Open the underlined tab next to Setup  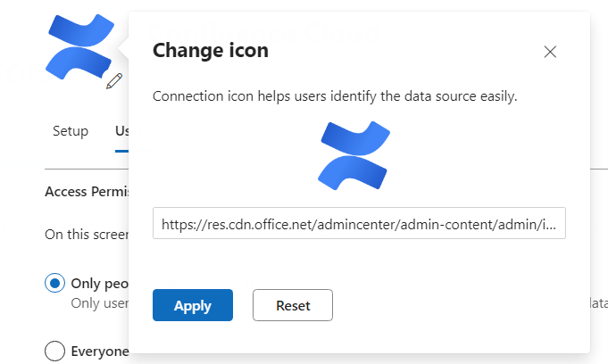tap(121, 131)
